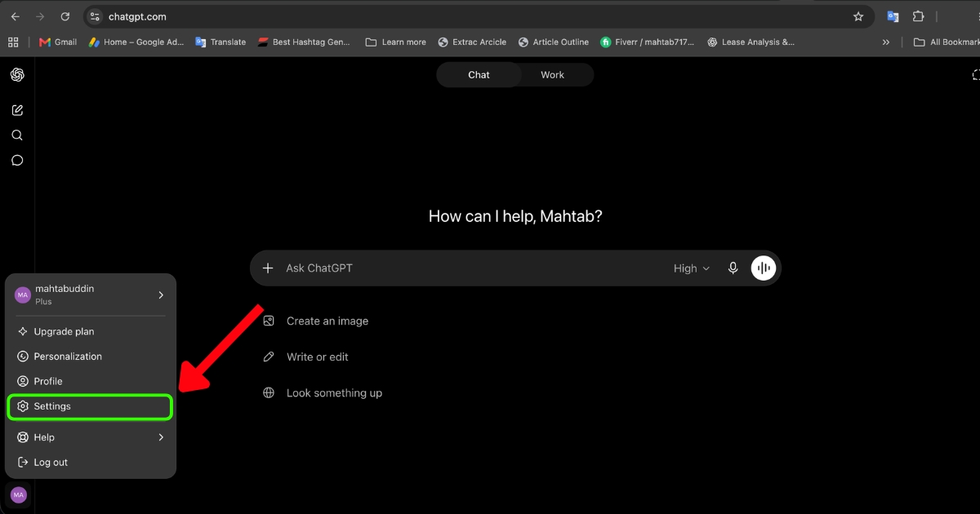The image size is (980, 514).
Task: Open the Extrac Arcicle bookmark
Action: [x=472, y=42]
